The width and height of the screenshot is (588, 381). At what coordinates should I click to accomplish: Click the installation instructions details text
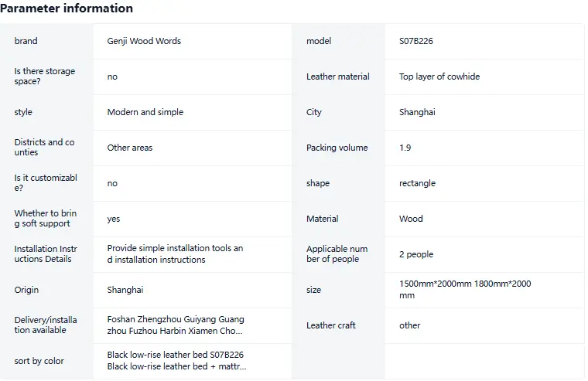(x=175, y=254)
